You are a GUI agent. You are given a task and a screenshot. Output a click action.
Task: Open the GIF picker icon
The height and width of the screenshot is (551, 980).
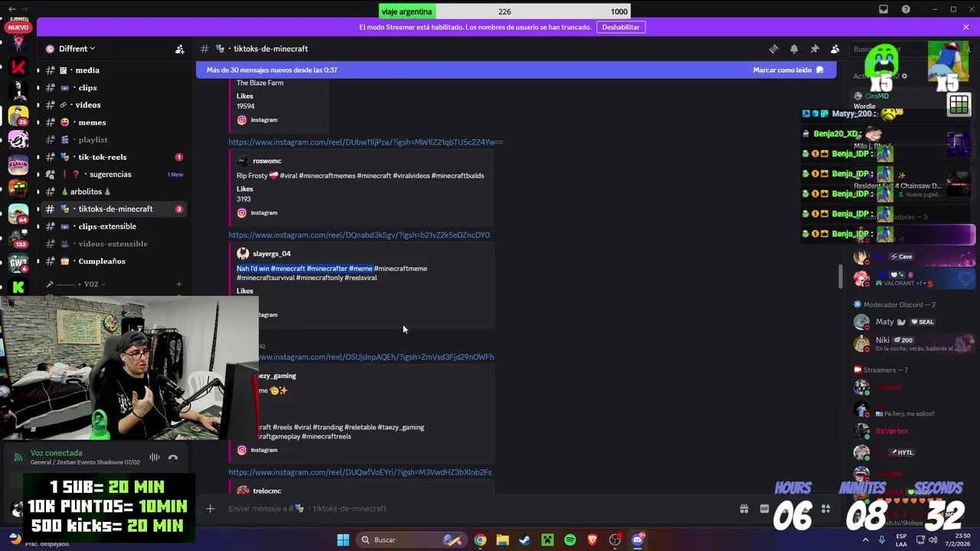pos(764,509)
